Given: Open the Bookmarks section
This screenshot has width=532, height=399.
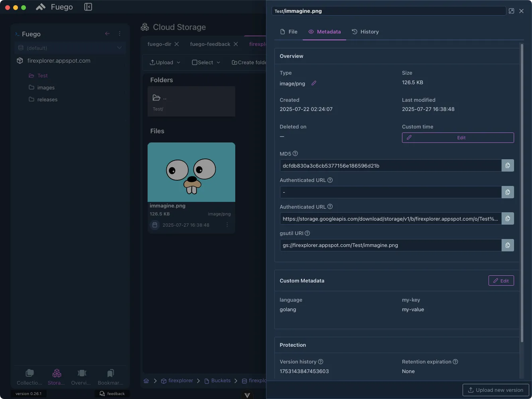Looking at the screenshot, I should [110, 377].
